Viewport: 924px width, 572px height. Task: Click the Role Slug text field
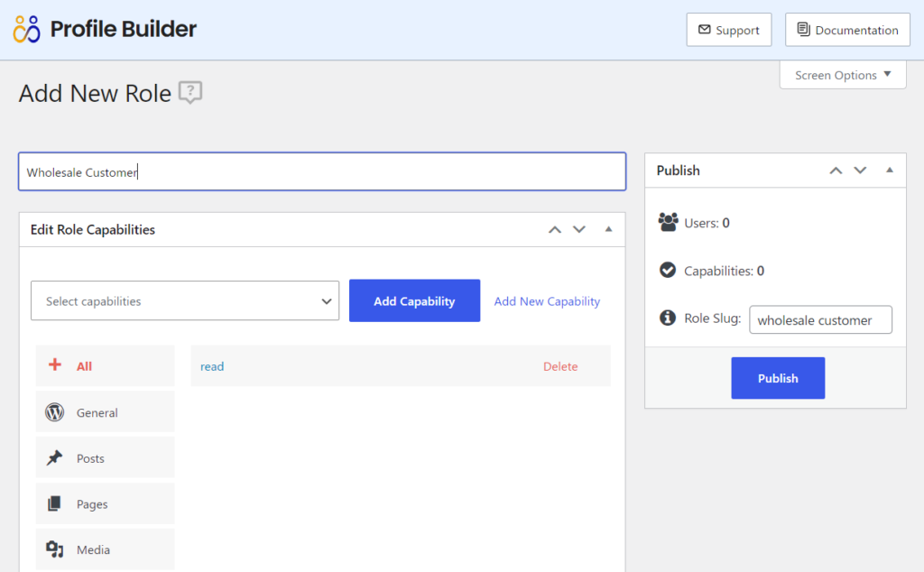point(821,320)
